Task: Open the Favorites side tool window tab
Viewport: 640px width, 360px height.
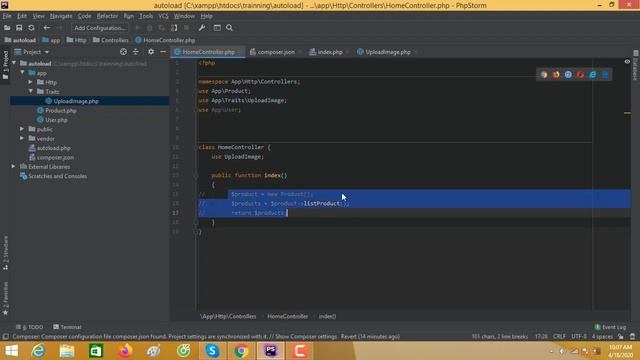Action: 5,298
